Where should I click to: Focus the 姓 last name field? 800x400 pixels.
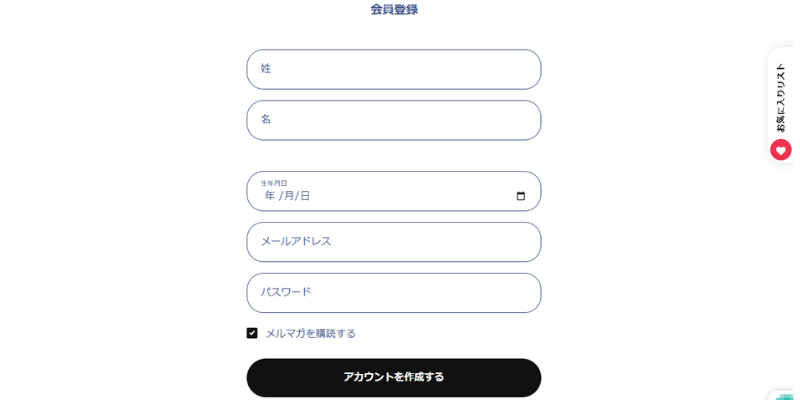(394, 69)
